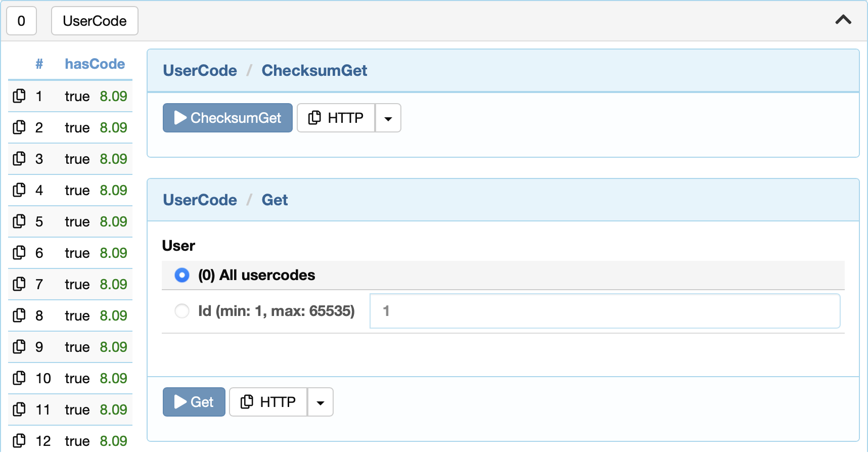Copy row 1 using its clipboard icon
Image resolution: width=868 pixels, height=455 pixels.
[19, 96]
